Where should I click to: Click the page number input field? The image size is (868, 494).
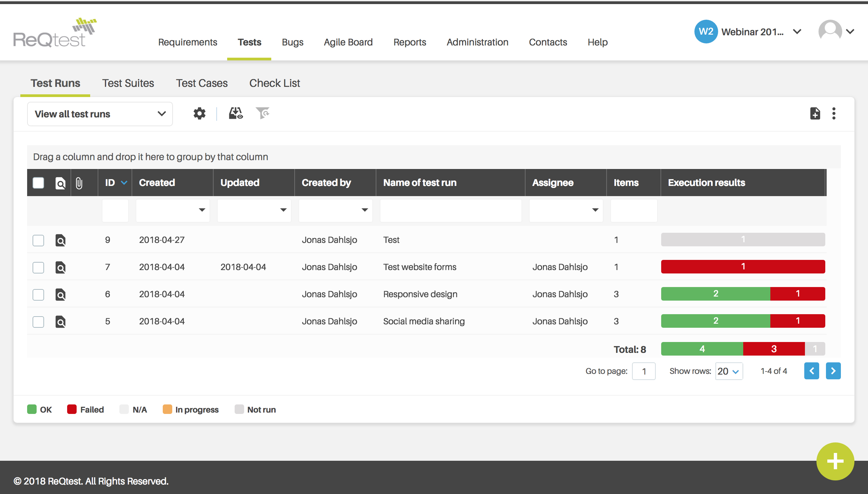[x=643, y=370]
